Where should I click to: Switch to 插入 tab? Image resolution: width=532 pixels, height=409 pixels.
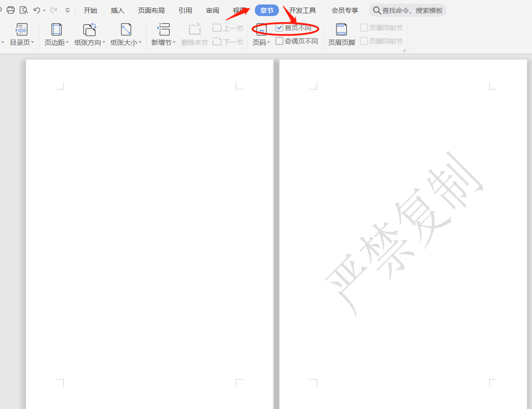[117, 11]
